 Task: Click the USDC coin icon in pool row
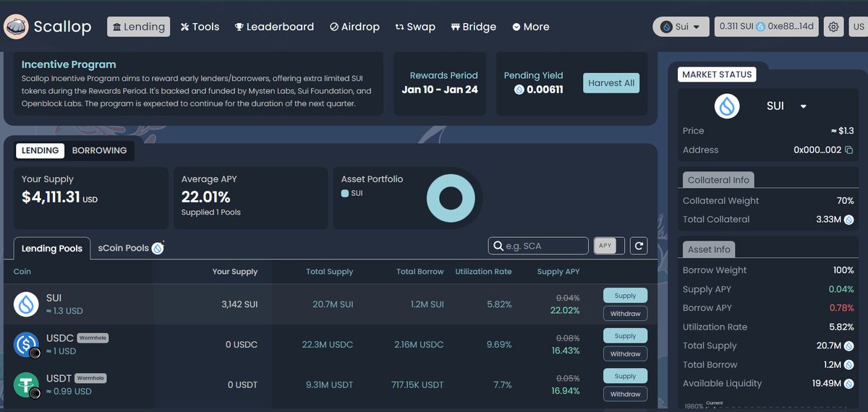[x=26, y=344]
